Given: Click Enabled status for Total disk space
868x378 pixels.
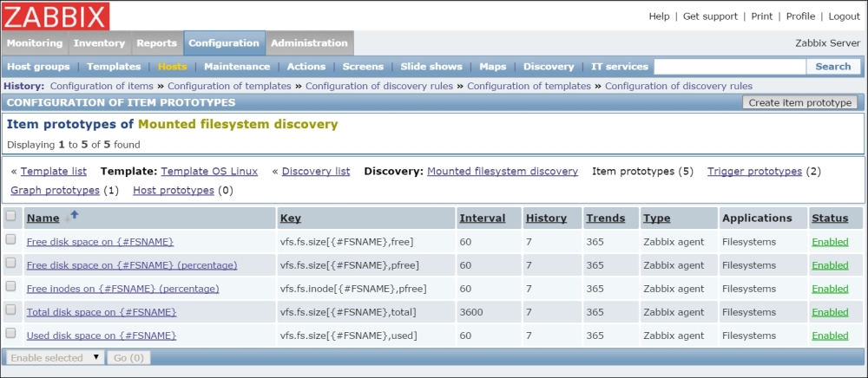Looking at the screenshot, I should [x=830, y=312].
